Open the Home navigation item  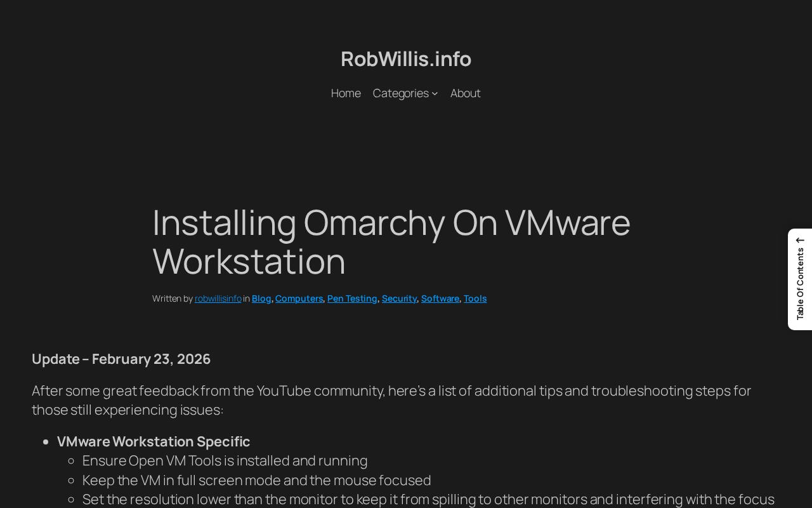pyautogui.click(x=346, y=92)
